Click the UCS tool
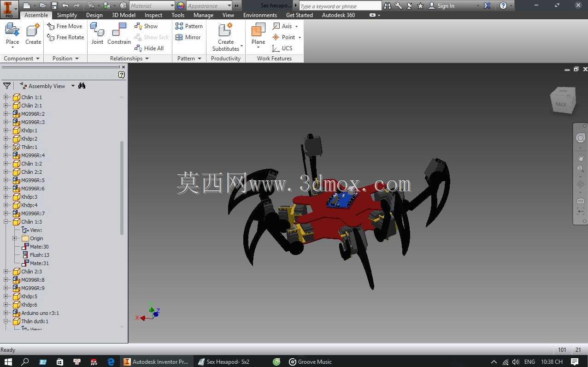588x367 pixels. 282,48
